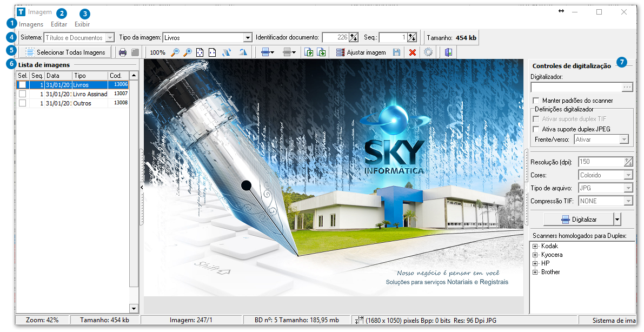Click the zoom out magnifier icon
644x332 pixels.
[x=175, y=52]
